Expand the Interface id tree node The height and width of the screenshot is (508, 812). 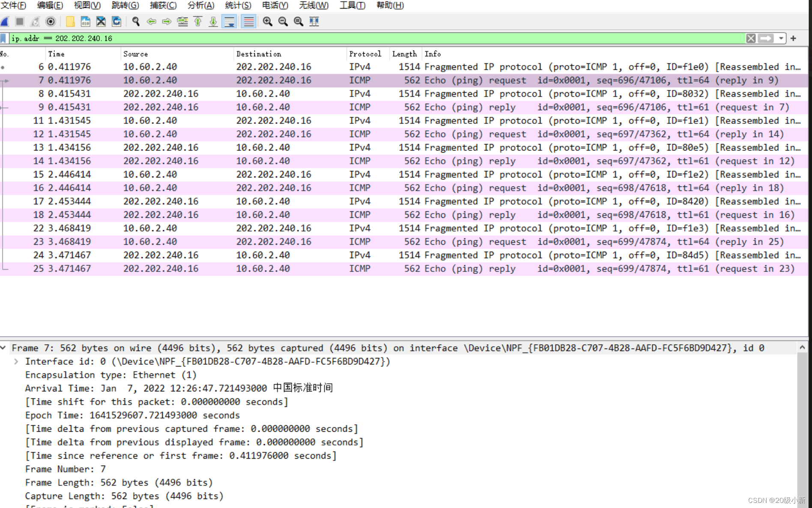[16, 361]
